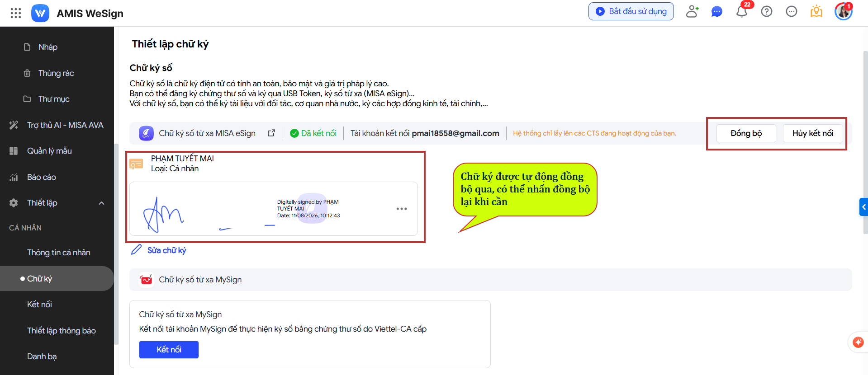The height and width of the screenshot is (375, 868).
Task: Click the Hủy kết nối button
Action: coord(813,133)
